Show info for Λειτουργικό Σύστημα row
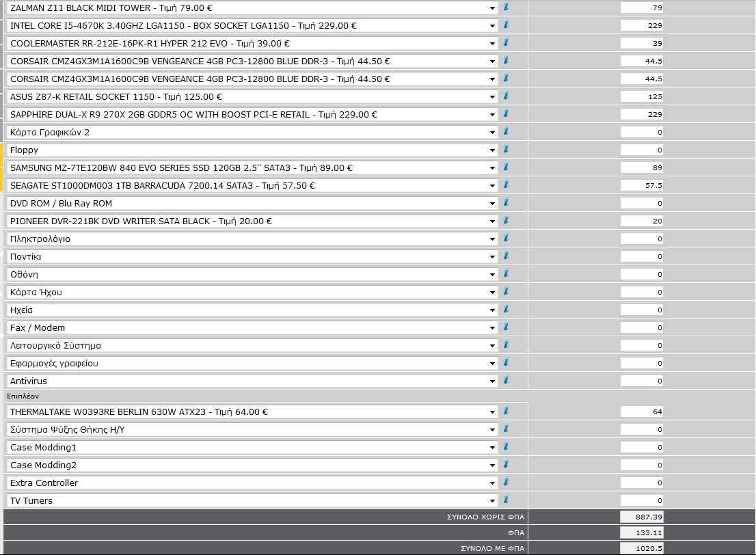Screen dimensions: 756x555 coord(506,344)
